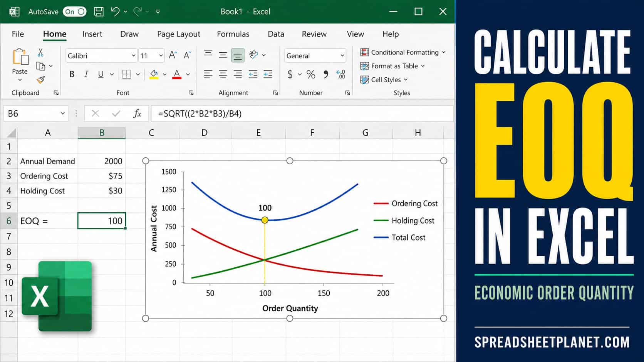
Task: Confirm formula with checkmark icon
Action: click(116, 113)
